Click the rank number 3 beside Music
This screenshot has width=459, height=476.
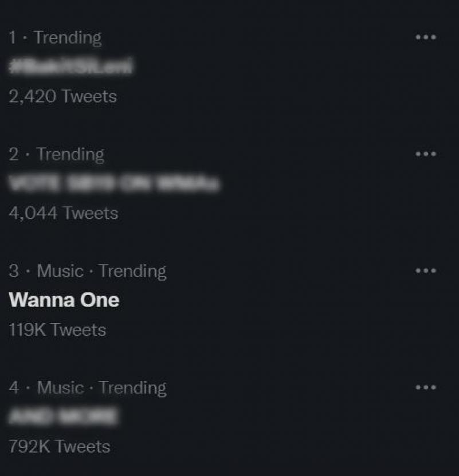(x=14, y=271)
